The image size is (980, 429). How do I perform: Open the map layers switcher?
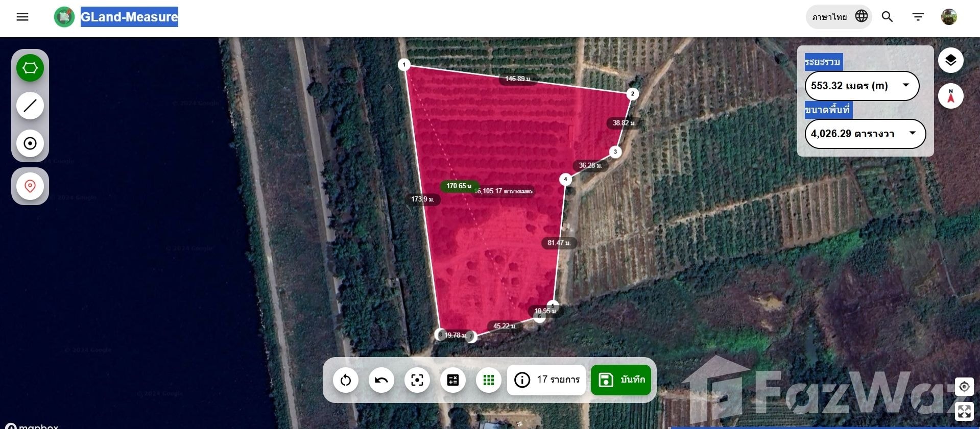(x=950, y=60)
